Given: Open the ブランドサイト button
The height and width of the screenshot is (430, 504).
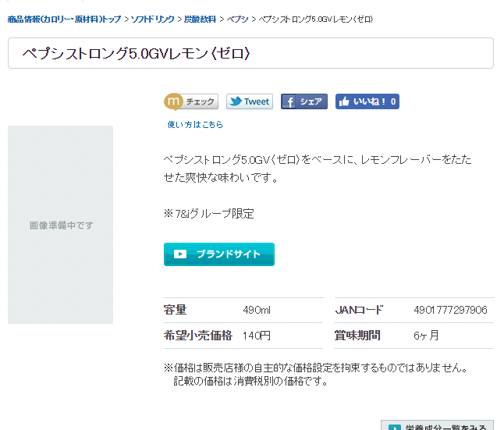Looking at the screenshot, I should [x=218, y=254].
